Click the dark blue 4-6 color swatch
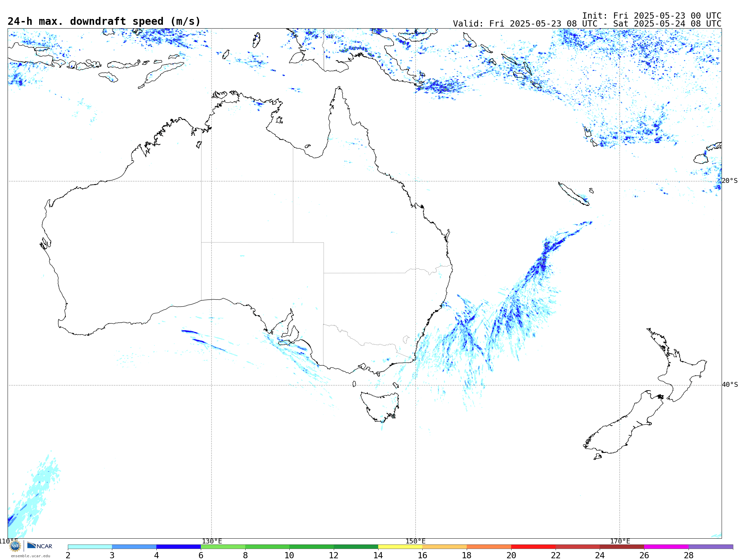 178,547
